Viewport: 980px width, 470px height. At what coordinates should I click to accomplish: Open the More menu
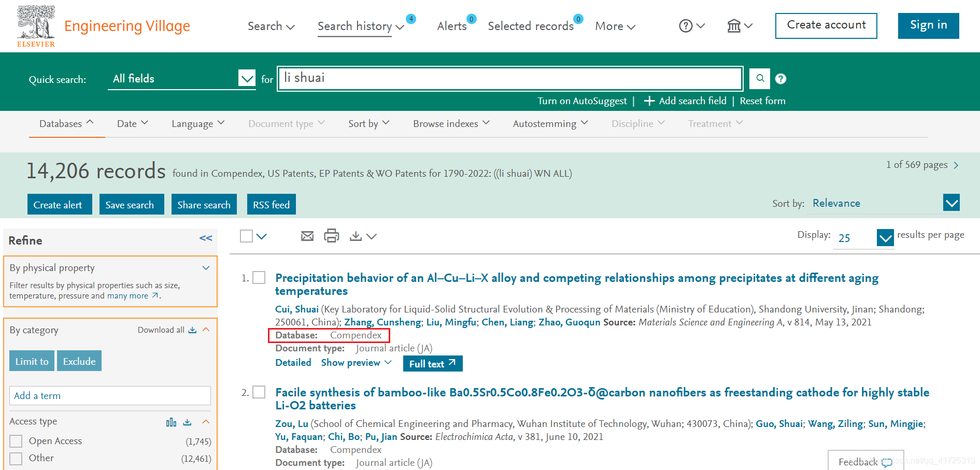pos(615,26)
